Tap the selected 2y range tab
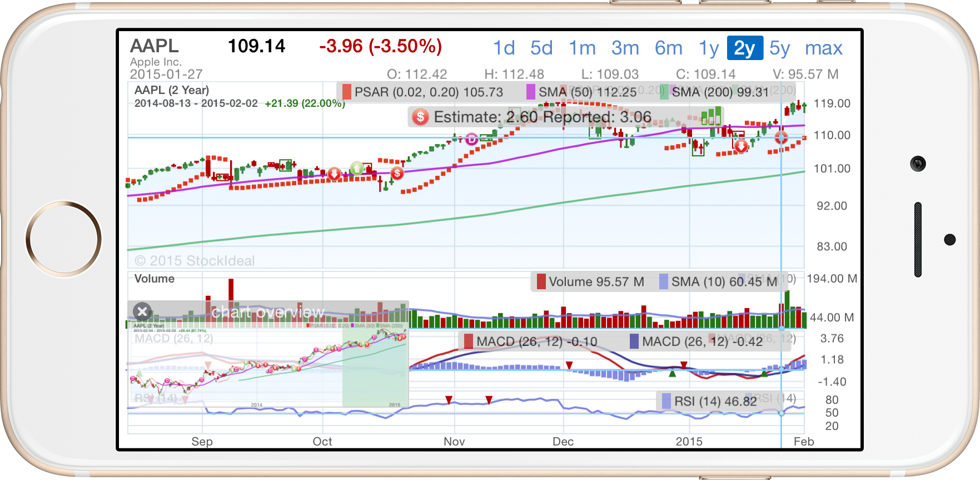This screenshot has width=980, height=480. 745,48
